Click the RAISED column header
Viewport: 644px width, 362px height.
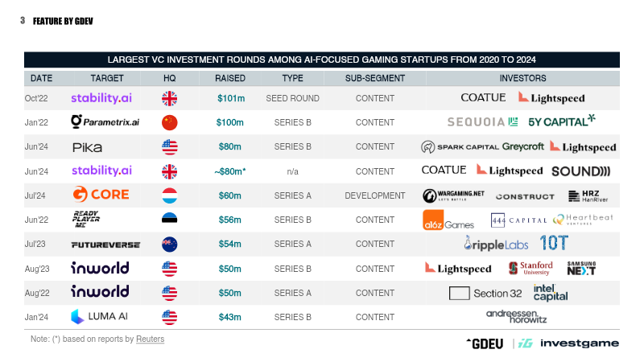230,78
